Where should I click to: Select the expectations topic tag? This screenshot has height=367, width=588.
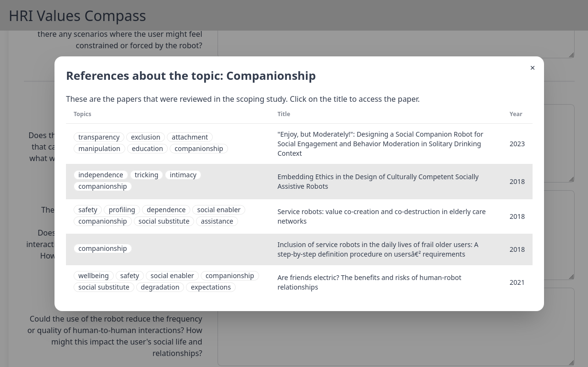click(x=210, y=287)
